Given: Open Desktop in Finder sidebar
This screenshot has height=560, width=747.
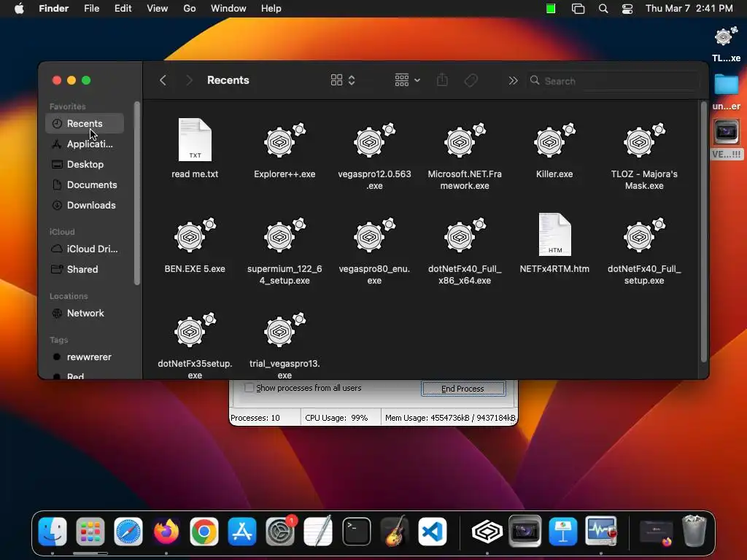Looking at the screenshot, I should (x=85, y=164).
